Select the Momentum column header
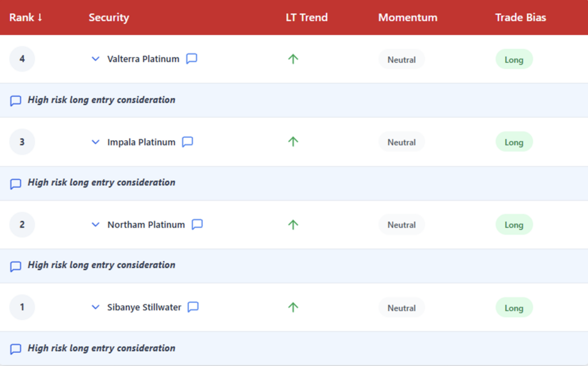Screen dimensions: 588x366 click(408, 17)
